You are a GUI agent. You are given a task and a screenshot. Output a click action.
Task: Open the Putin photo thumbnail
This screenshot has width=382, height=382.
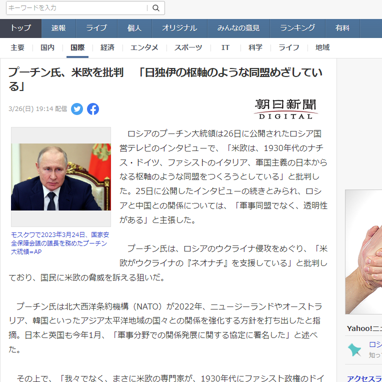point(61,177)
